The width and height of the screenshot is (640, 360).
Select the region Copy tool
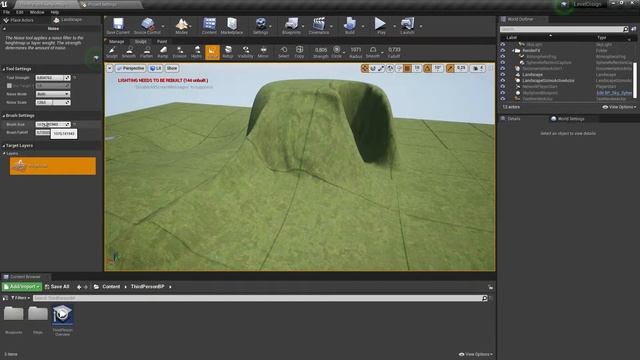tap(299, 52)
